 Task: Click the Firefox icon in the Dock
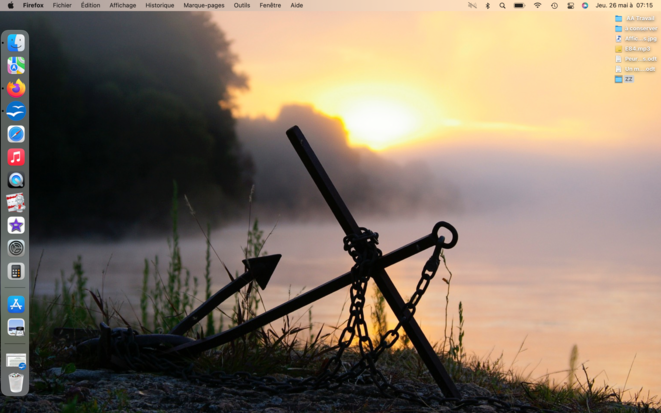coord(16,88)
